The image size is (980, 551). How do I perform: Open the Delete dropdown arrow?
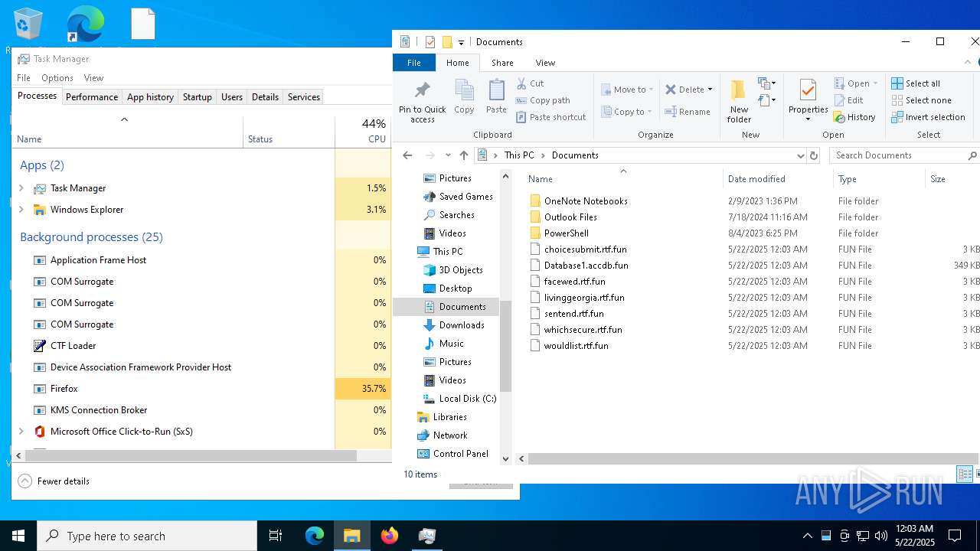pyautogui.click(x=710, y=90)
